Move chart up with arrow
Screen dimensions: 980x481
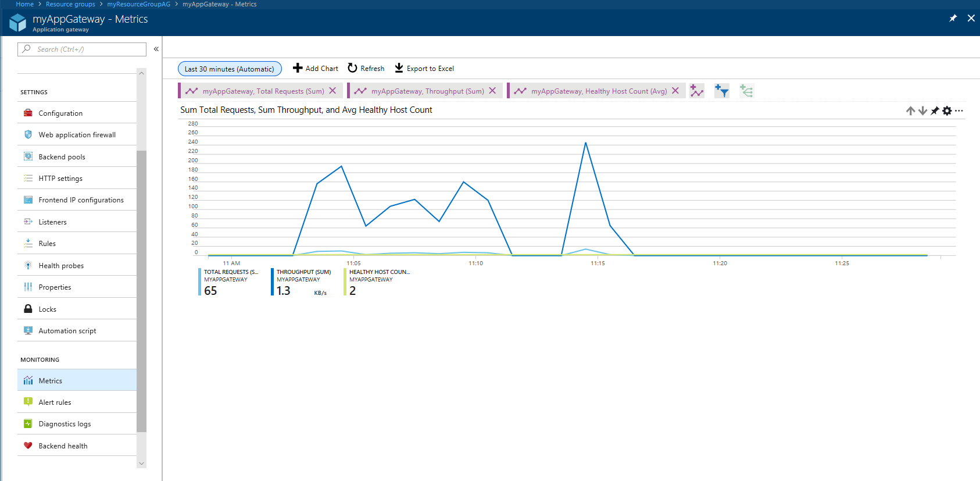(910, 111)
